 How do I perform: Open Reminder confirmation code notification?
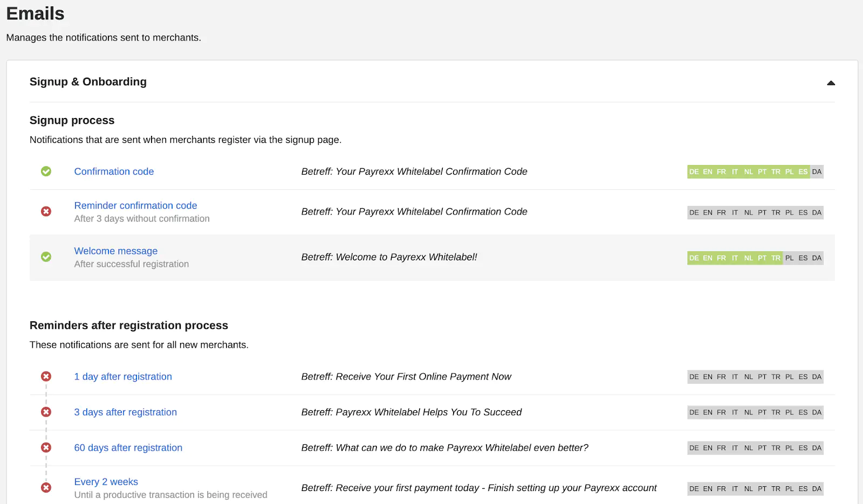(x=135, y=205)
